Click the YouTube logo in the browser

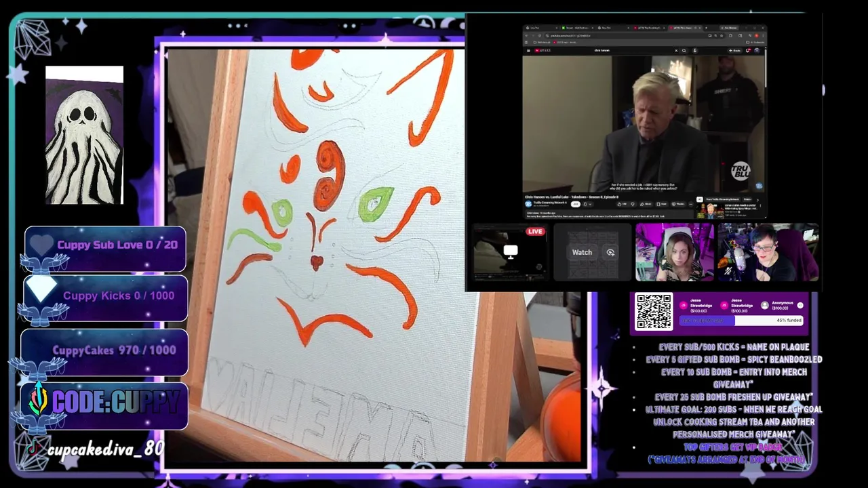542,50
